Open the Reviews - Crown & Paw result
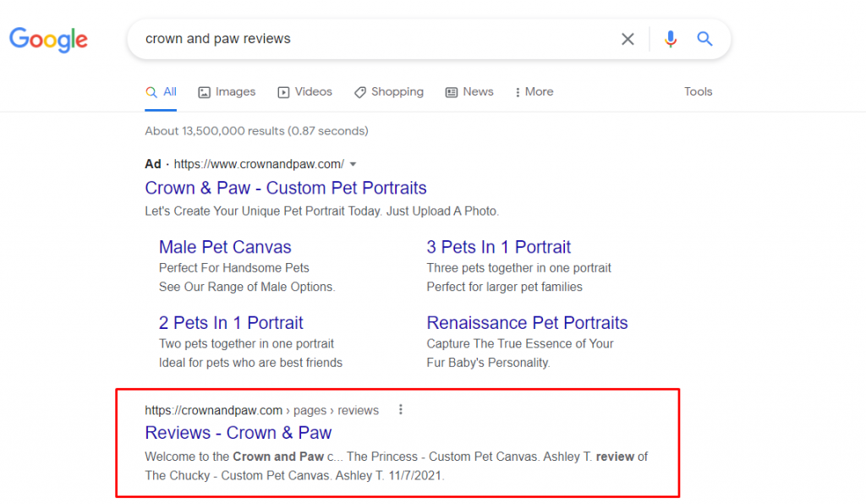 point(238,433)
